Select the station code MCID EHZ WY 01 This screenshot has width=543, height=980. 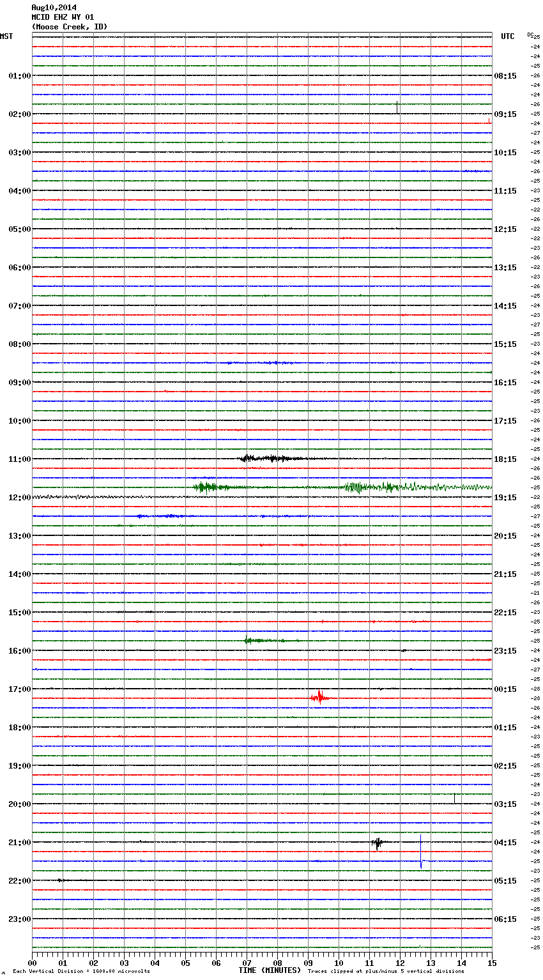(x=63, y=17)
